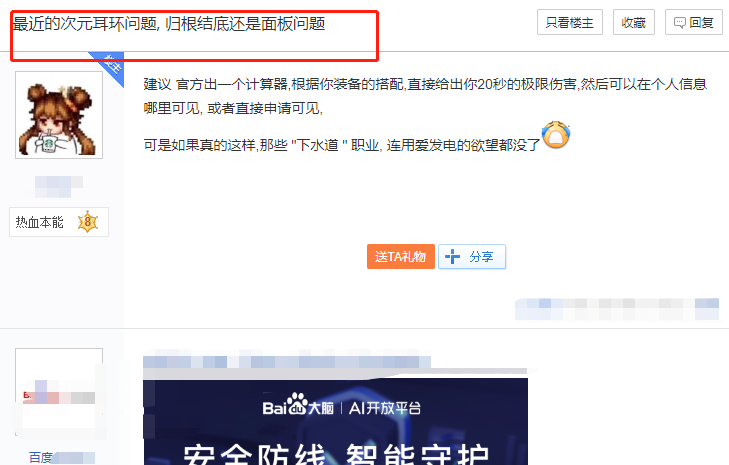Click the blue 楼主 corner ribbon badge
Image resolution: width=729 pixels, height=465 pixels.
(110, 65)
